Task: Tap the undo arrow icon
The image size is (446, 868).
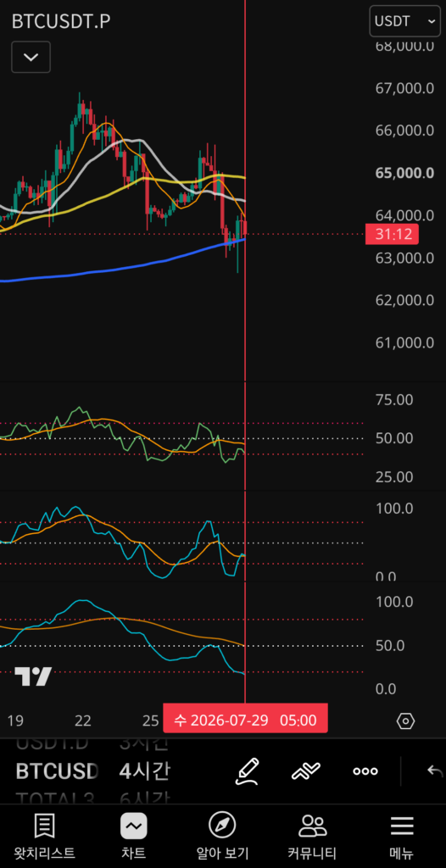Action: click(x=436, y=771)
